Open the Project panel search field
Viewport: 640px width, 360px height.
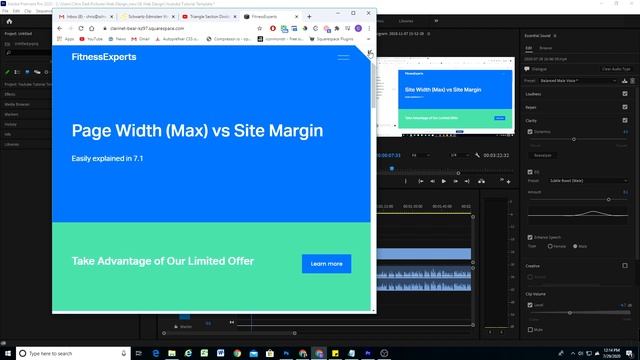point(29,53)
